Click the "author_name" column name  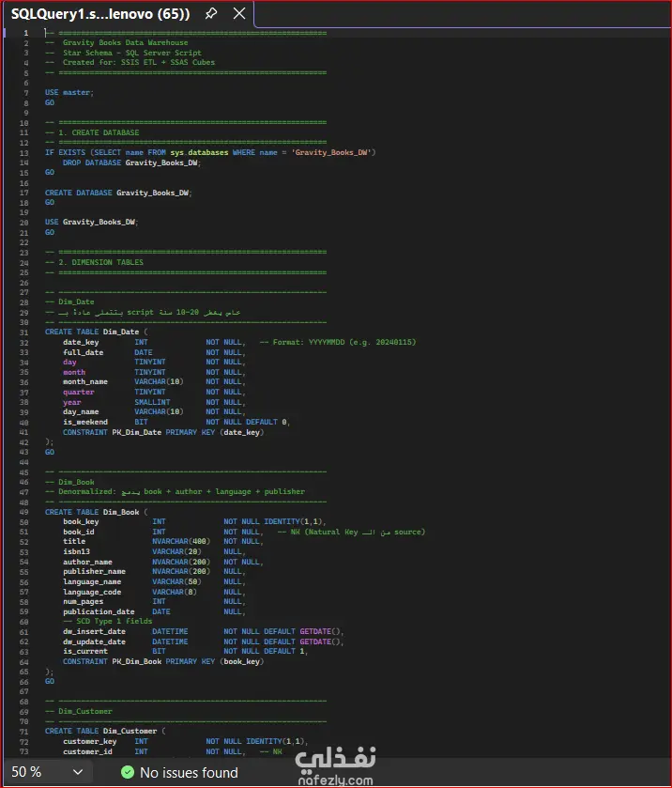click(87, 562)
